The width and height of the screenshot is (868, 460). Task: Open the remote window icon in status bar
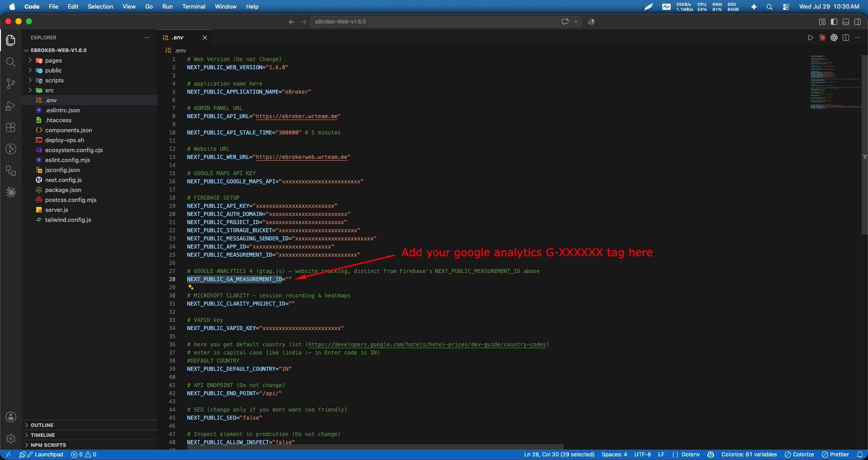[8, 455]
